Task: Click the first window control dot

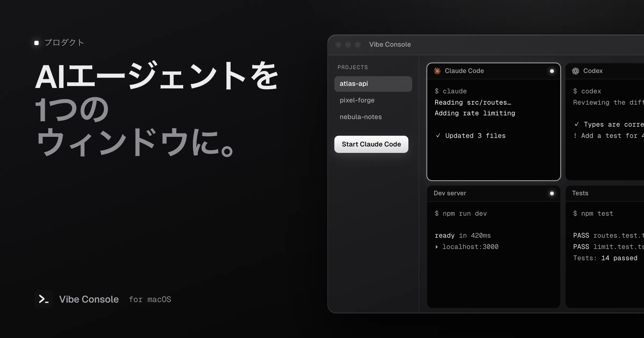Action: click(x=338, y=45)
